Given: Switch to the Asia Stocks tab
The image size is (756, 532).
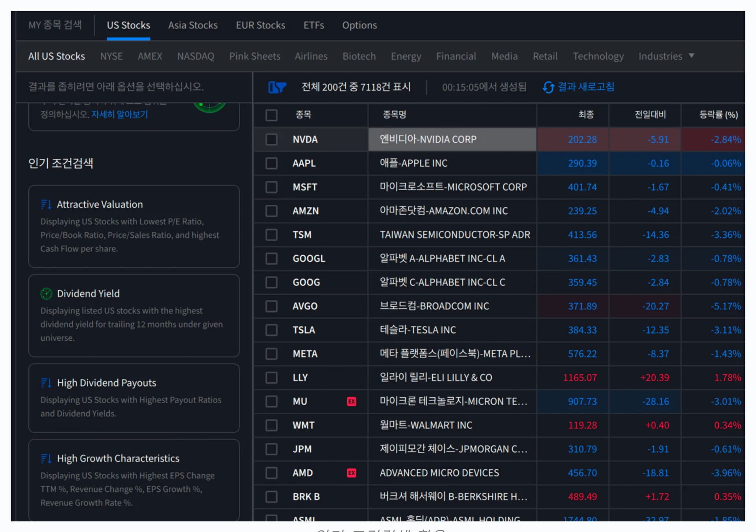Looking at the screenshot, I should 193,25.
